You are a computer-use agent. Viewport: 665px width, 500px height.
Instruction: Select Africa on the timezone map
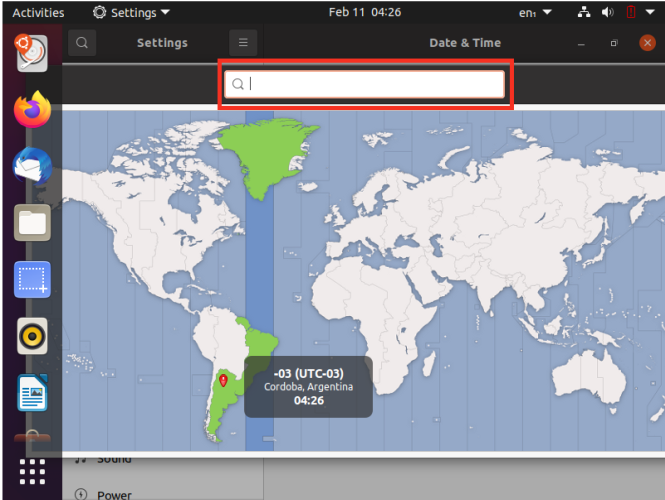[373, 322]
